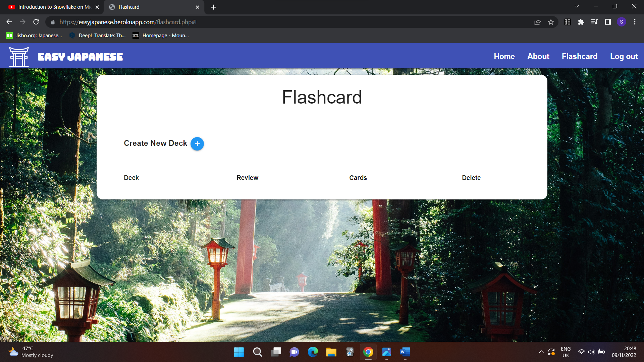Close the Flashcard browser tab
Image resolution: width=644 pixels, height=362 pixels.
tap(198, 7)
